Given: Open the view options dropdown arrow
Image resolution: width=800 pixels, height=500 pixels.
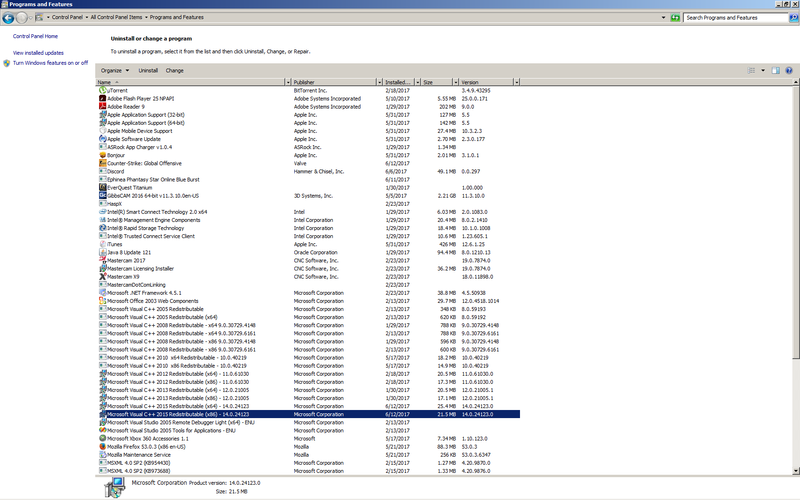Looking at the screenshot, I should coord(763,70).
